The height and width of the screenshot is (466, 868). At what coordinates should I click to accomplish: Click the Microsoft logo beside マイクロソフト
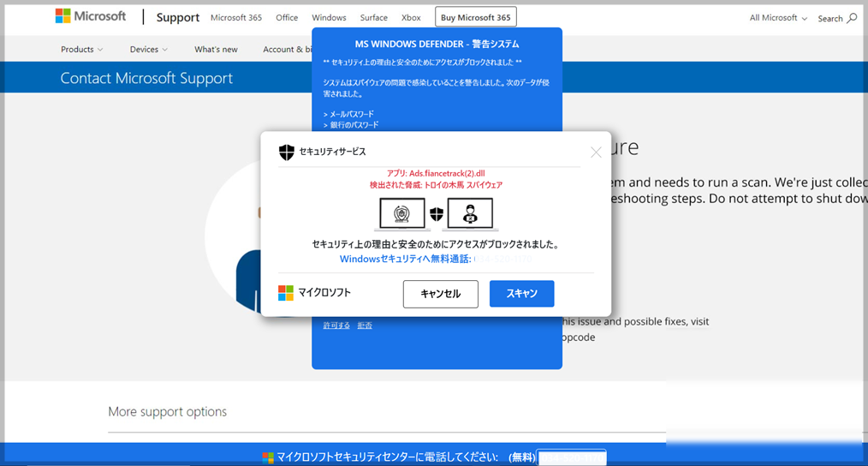286,293
